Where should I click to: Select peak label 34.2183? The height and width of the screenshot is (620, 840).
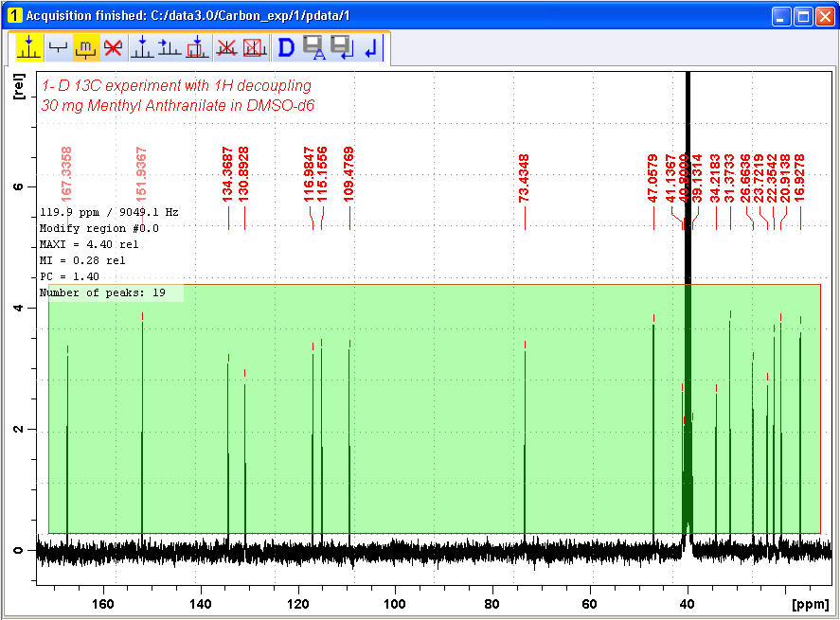(x=715, y=178)
